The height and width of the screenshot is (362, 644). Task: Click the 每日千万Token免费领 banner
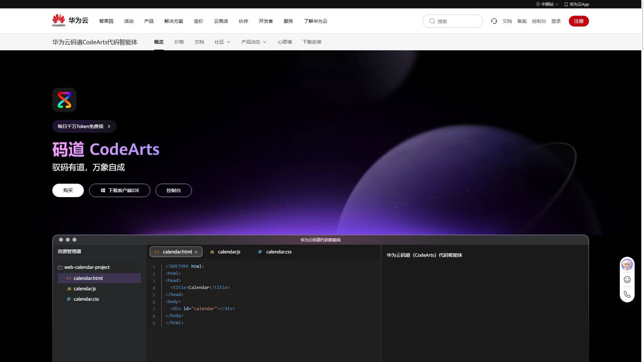coord(84,126)
